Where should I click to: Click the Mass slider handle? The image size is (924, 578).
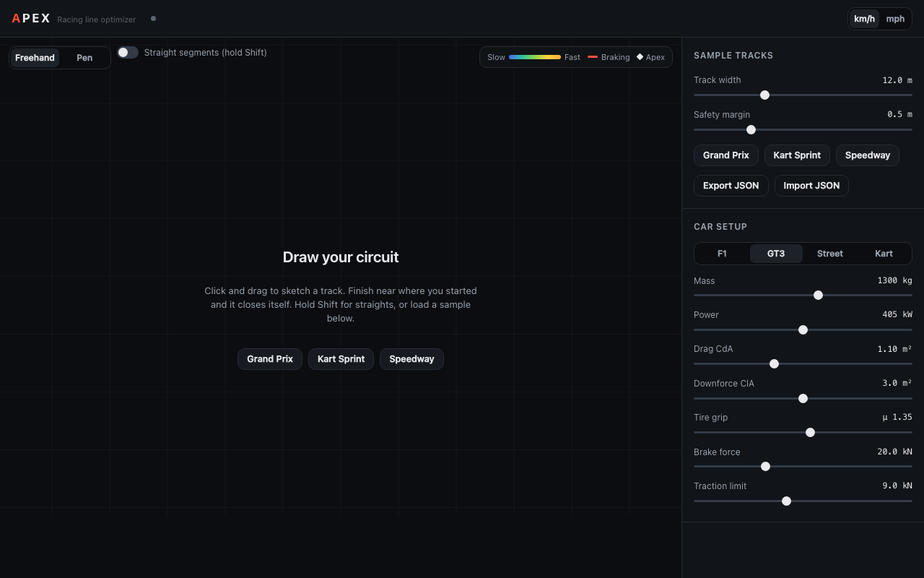coord(818,296)
